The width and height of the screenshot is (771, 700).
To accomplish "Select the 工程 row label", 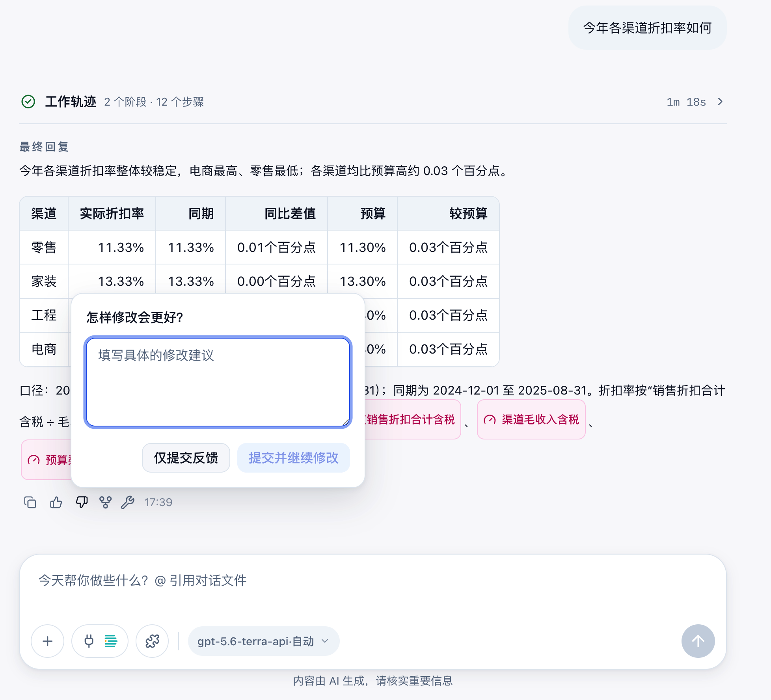I will 44,315.
